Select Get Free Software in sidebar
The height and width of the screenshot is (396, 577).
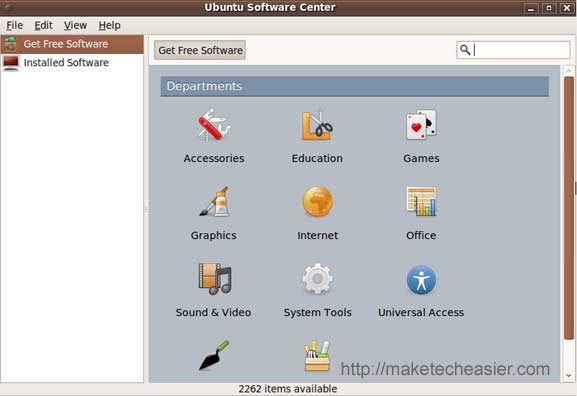click(x=72, y=44)
